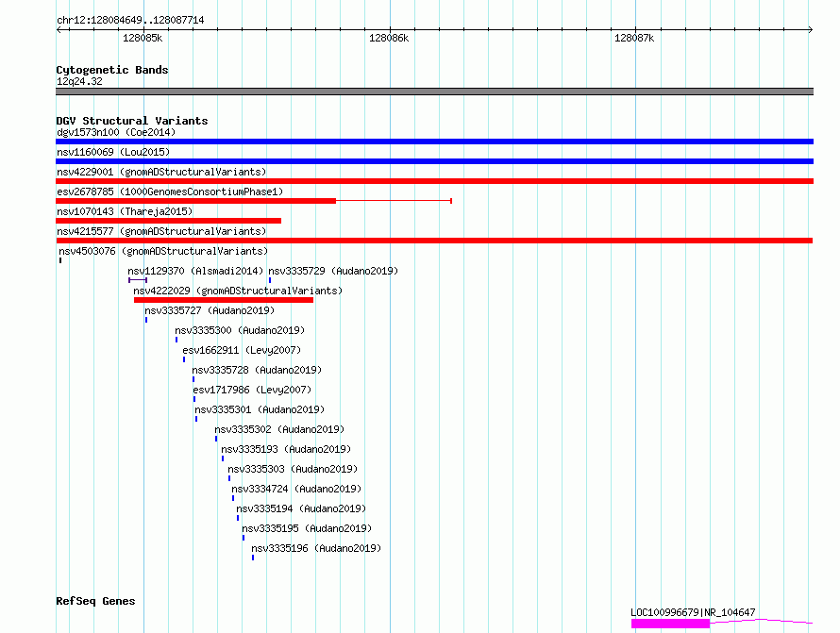
Task: Click the nsv1070143 (Thareja2015) red bar
Action: (168, 221)
